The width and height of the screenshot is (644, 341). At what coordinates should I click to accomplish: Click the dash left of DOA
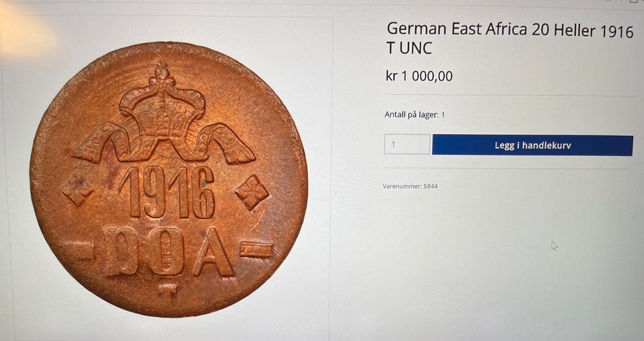click(x=80, y=250)
